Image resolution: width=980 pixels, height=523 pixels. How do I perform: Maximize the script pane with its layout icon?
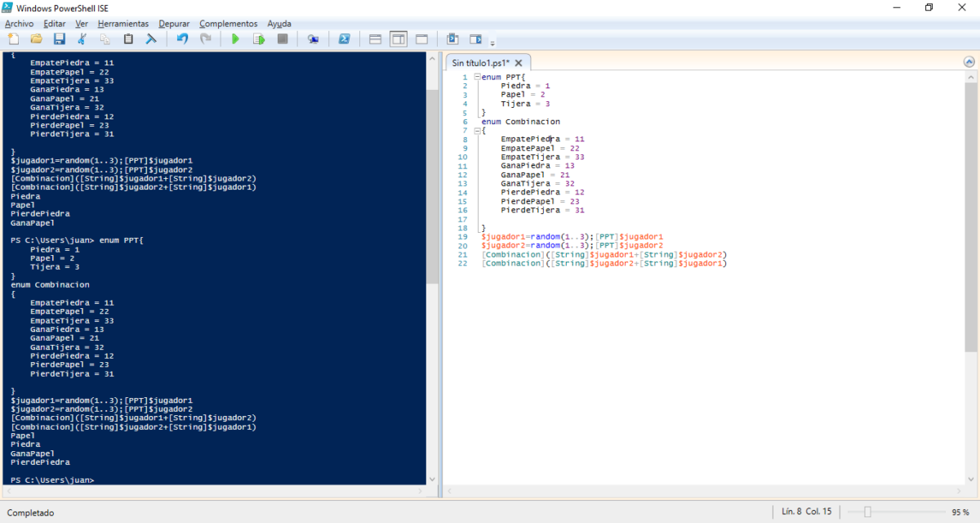click(x=421, y=38)
